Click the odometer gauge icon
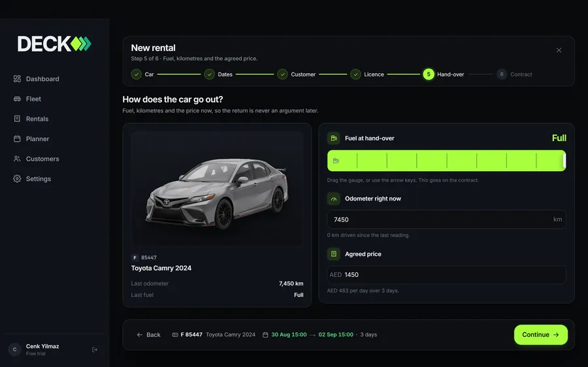This screenshot has height=367, width=588. coord(333,199)
